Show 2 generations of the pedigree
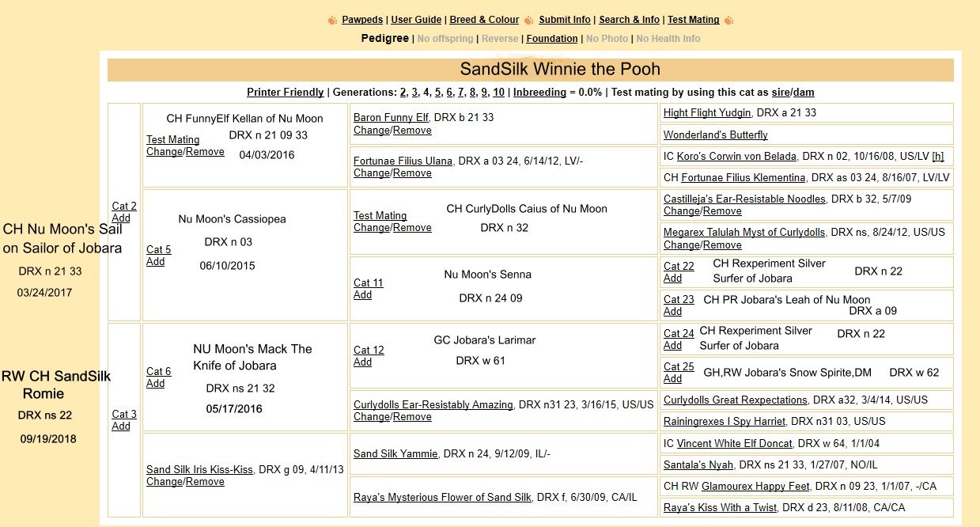 click(x=403, y=92)
